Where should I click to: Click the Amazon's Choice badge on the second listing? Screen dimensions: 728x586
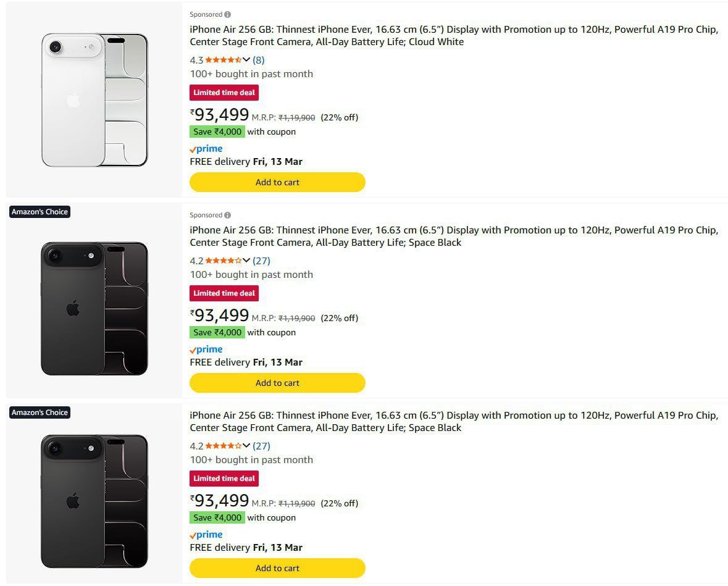(x=40, y=212)
